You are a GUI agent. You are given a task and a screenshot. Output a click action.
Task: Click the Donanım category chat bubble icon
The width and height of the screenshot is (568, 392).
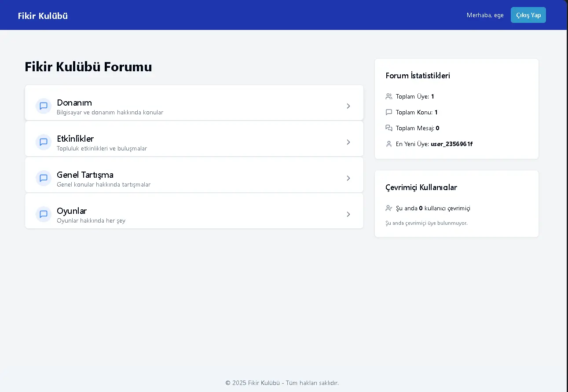click(x=44, y=106)
